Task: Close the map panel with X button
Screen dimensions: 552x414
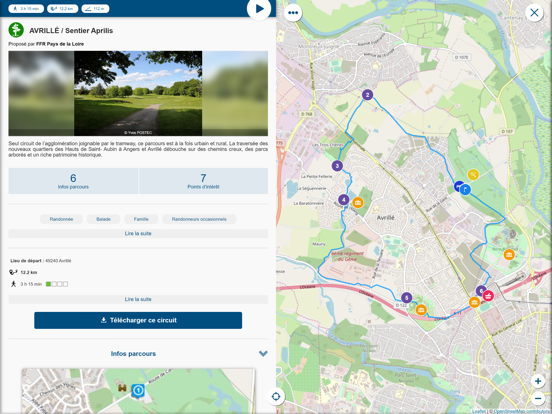Action: click(534, 13)
